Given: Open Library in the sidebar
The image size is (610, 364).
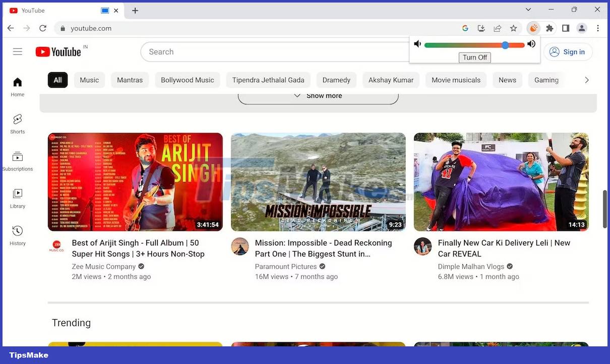Looking at the screenshot, I should click(x=18, y=198).
